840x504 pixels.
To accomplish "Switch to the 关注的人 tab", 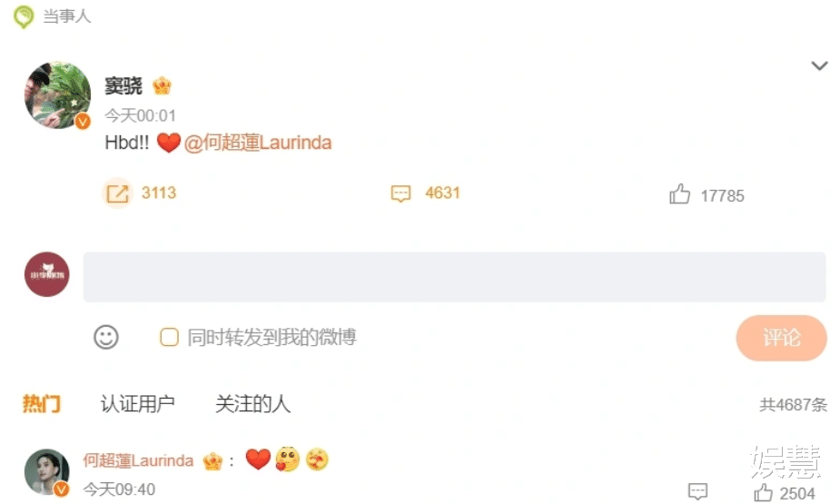I will (x=252, y=404).
